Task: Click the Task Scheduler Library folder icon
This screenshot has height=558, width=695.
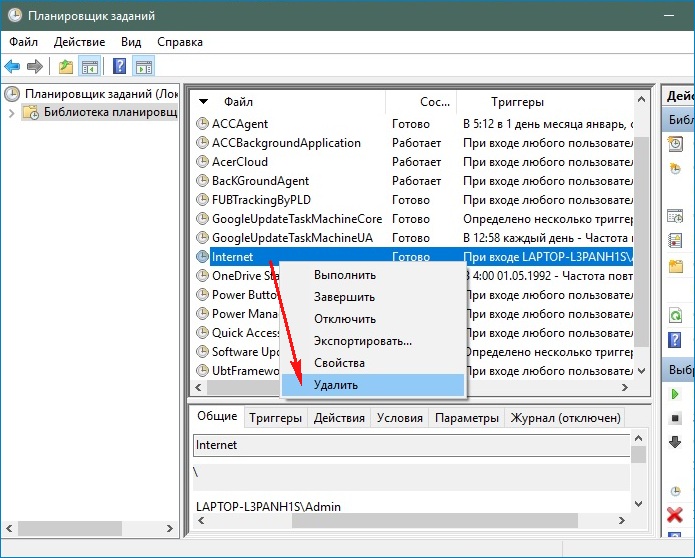Action: click(31, 112)
